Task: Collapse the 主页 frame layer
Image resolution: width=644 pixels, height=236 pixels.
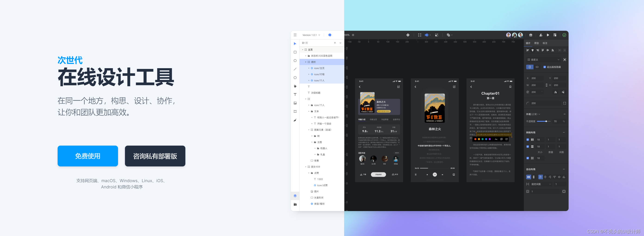Action: (302, 50)
